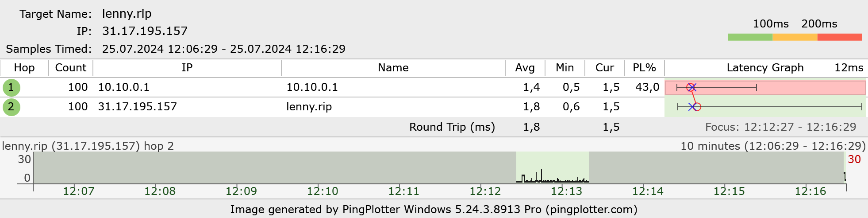
Task: Click the Latency Graph column header
Action: click(765, 68)
